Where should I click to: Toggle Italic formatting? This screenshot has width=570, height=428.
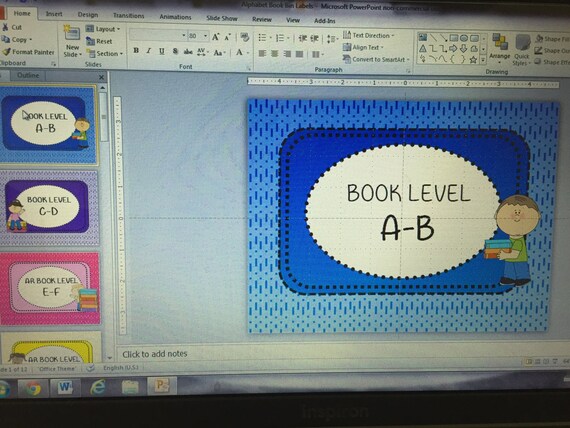coord(149,51)
